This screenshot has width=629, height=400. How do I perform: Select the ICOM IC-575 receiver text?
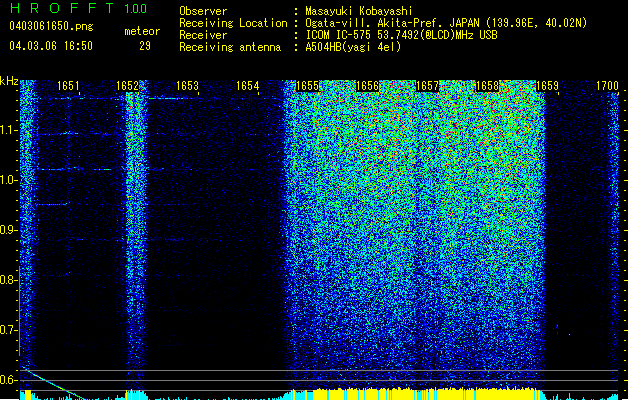(x=401, y=35)
